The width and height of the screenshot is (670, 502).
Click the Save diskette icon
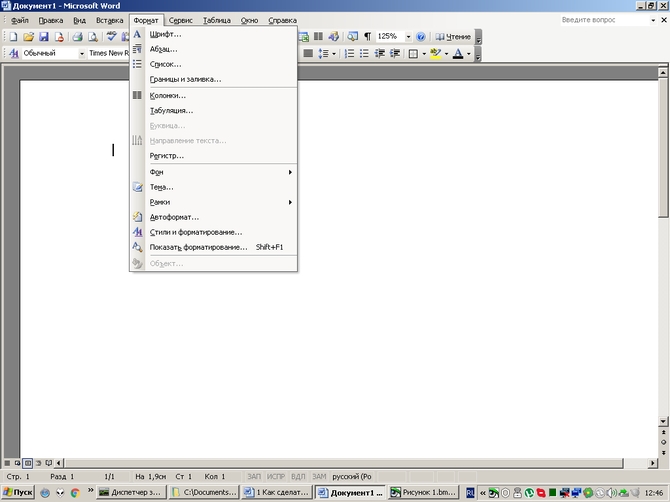(x=44, y=36)
